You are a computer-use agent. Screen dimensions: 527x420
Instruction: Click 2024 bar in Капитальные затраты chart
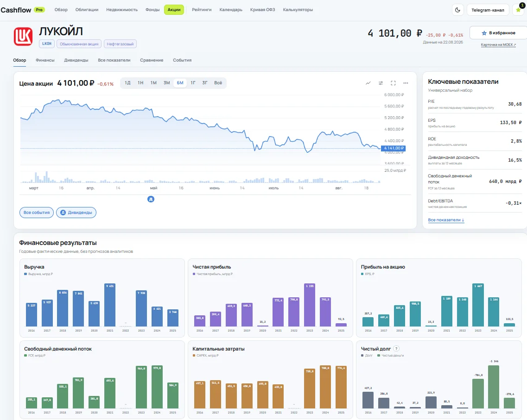[x=325, y=387]
